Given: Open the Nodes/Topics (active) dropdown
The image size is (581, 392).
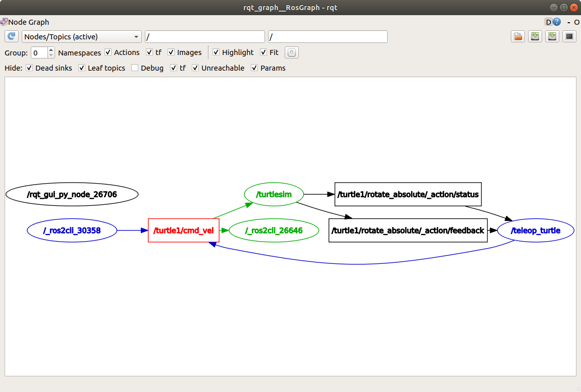Looking at the screenshot, I should [x=82, y=37].
